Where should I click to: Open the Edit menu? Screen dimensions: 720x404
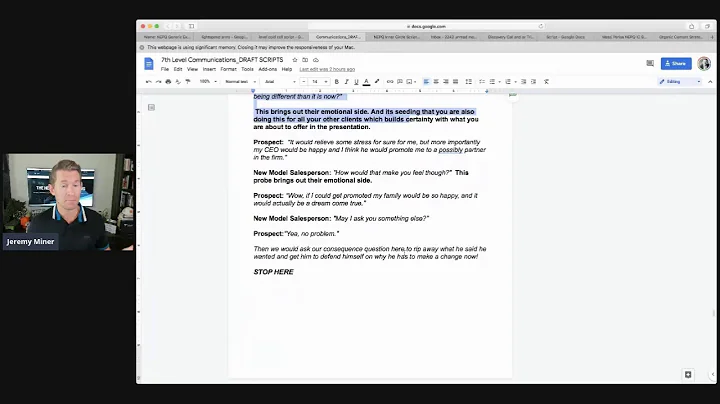tap(178, 69)
